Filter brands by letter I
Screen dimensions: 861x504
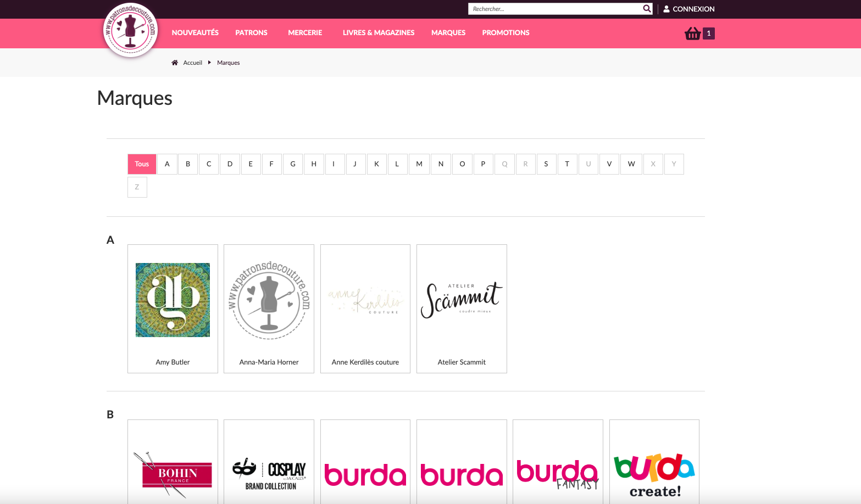(x=335, y=164)
